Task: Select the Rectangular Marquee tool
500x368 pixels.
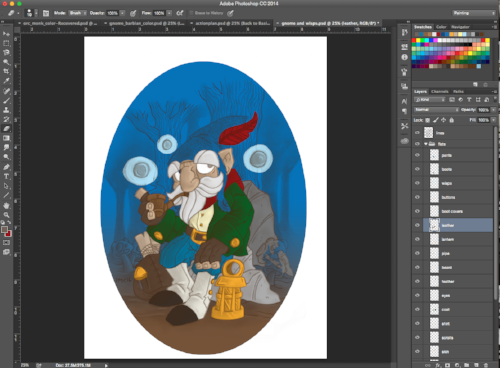Action: coord(6,43)
